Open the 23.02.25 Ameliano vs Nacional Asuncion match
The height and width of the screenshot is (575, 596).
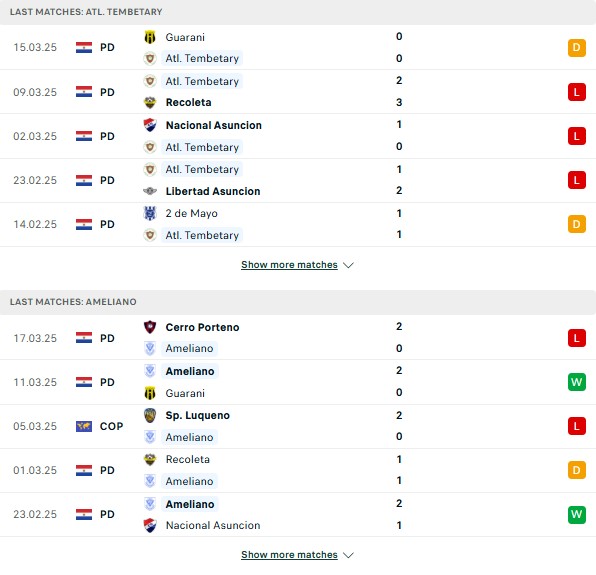point(298,515)
